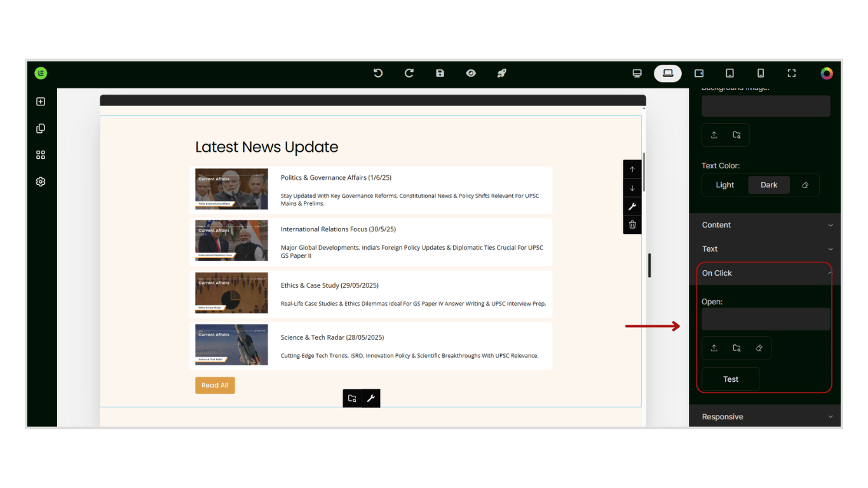Click the Background Image input field
868x488 pixels.
point(766,106)
